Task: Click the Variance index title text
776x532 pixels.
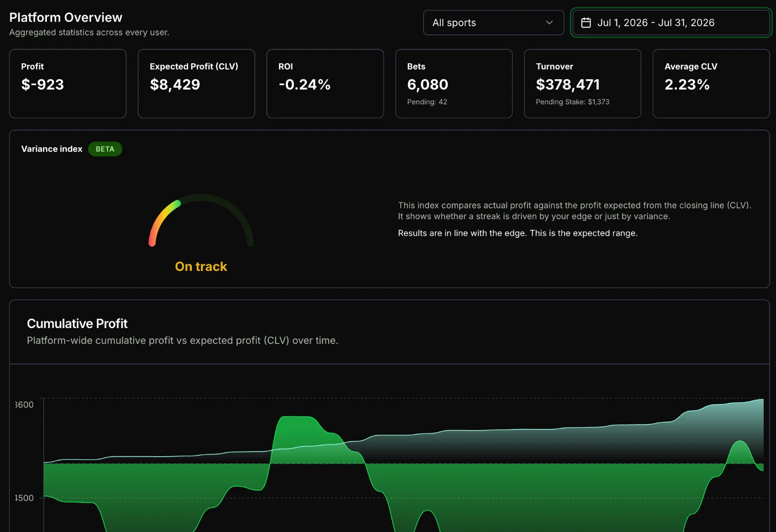Action: [52, 149]
